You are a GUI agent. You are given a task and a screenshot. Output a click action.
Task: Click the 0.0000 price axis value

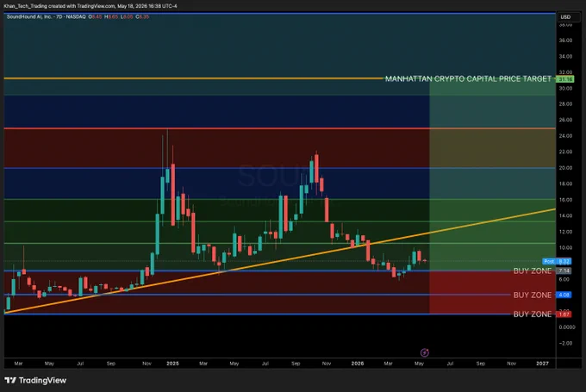pos(567,327)
